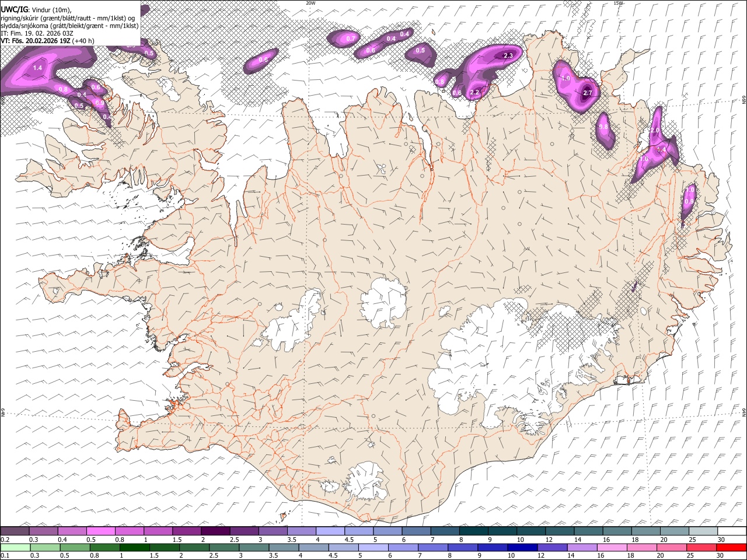Screen dimensions: 747x560
Task: Click the 2.7 snowfall value in the northeast
Action: tap(588, 93)
